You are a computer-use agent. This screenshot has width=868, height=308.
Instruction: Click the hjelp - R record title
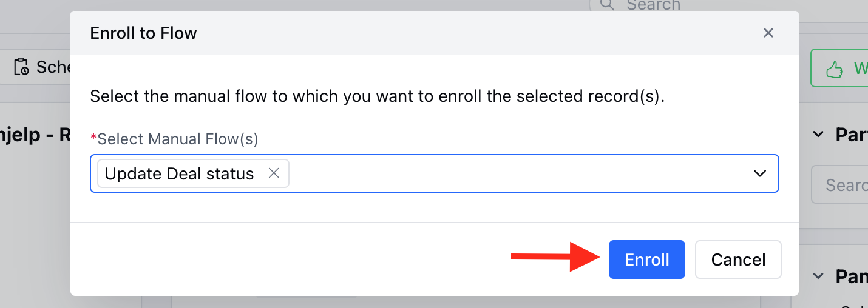pyautogui.click(x=35, y=135)
